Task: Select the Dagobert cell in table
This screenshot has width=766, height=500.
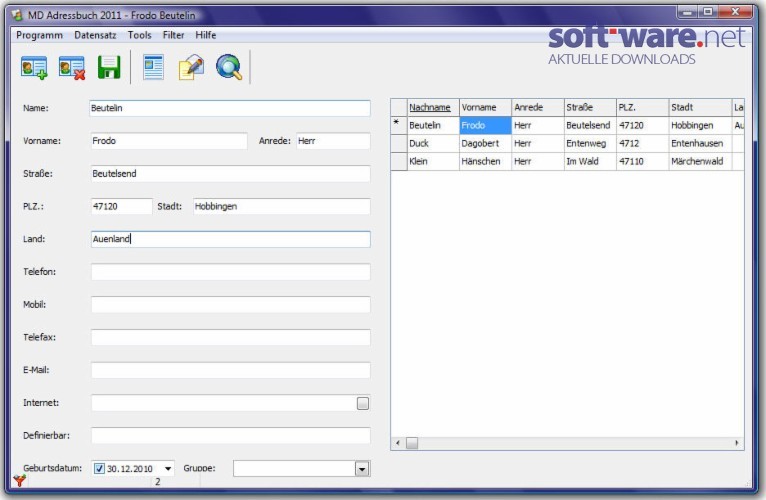Action: point(486,144)
